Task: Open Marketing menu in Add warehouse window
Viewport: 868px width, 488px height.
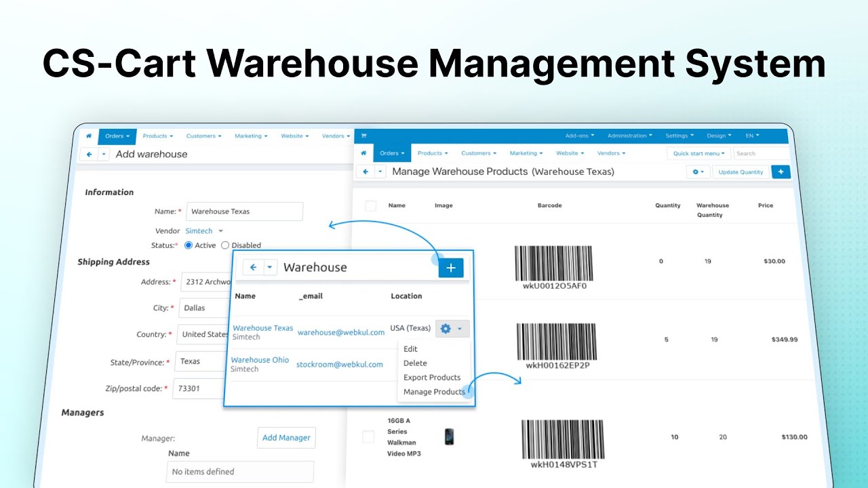Action: coord(251,136)
